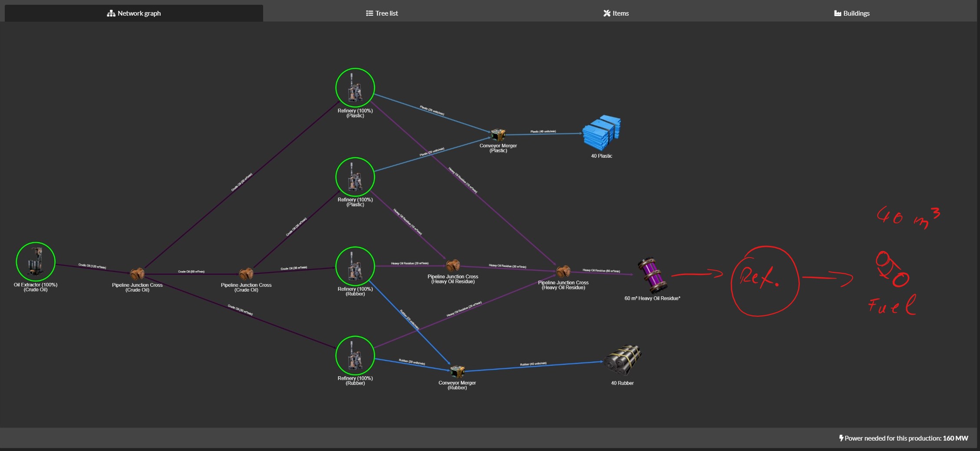Open the Conveyor Merger (Plastic) node

pos(498,135)
